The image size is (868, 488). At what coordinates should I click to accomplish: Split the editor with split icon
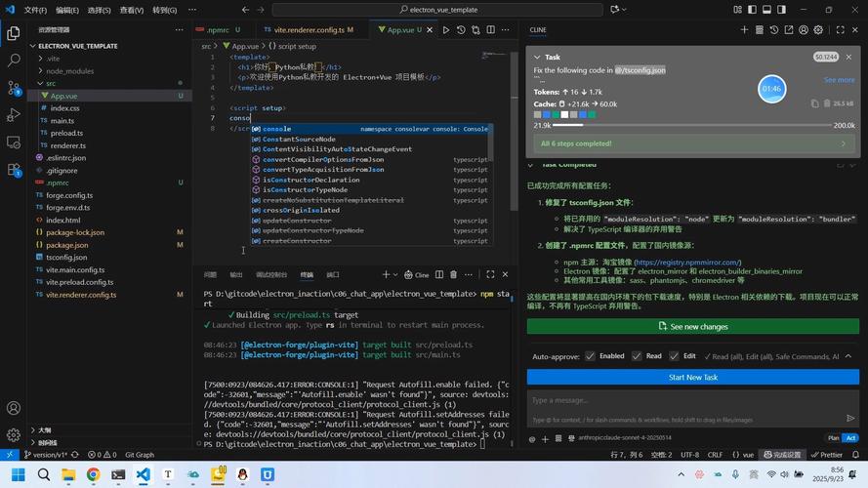click(x=491, y=30)
